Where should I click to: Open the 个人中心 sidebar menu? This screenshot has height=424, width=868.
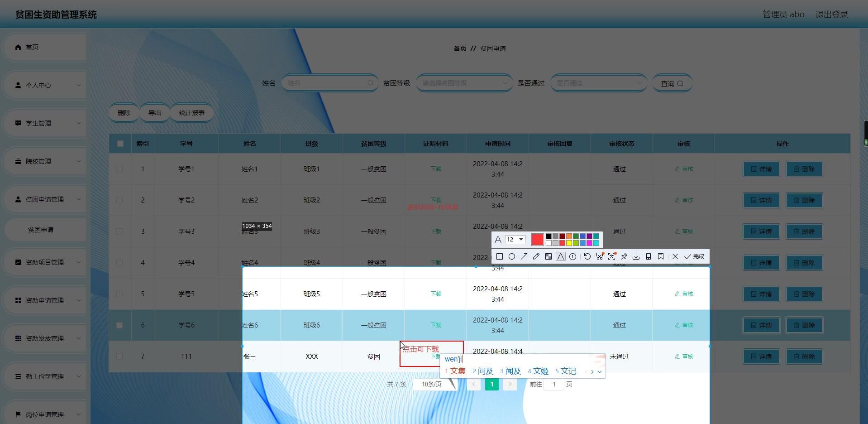pyautogui.click(x=44, y=85)
